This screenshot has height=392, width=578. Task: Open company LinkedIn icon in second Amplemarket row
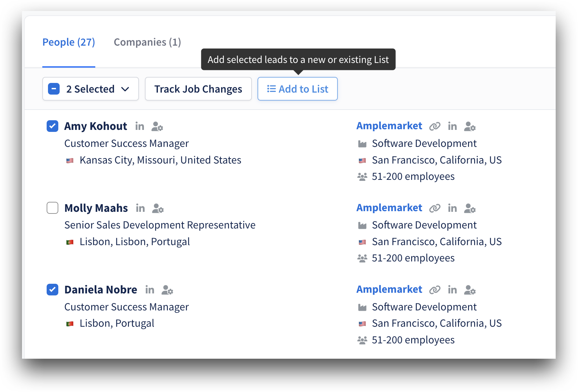[452, 208]
